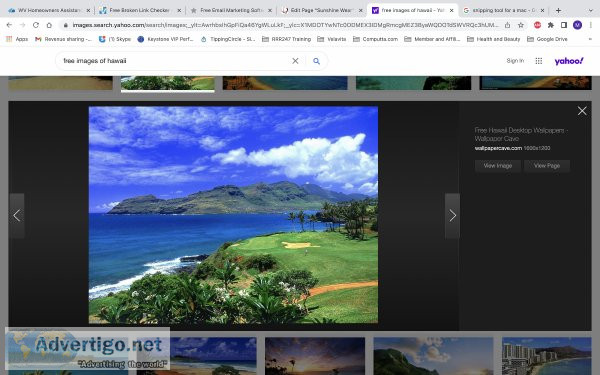Bookmark this page with the star icon
Viewport: 600px width, 375px height.
coord(520,25)
